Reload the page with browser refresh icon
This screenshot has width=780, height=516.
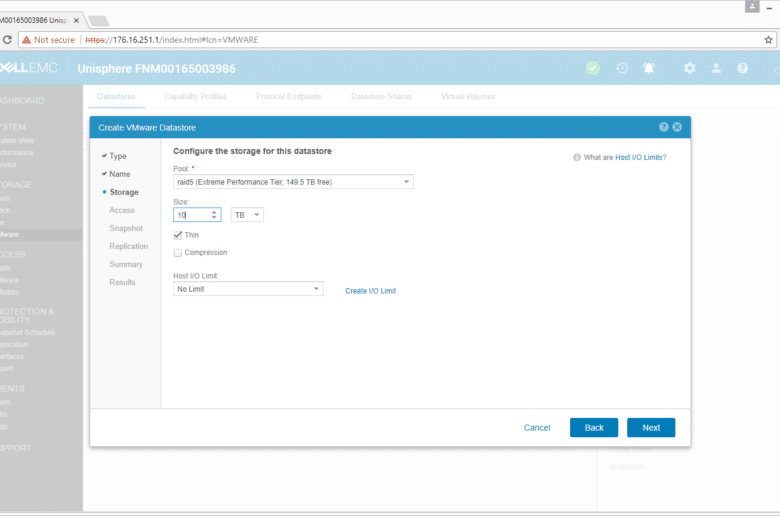(7, 40)
